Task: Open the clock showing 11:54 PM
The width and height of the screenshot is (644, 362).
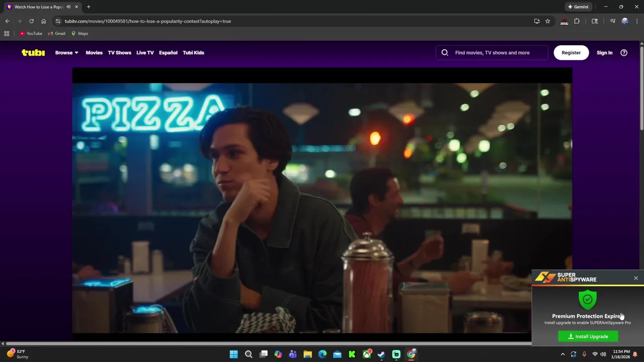Action: point(621,354)
